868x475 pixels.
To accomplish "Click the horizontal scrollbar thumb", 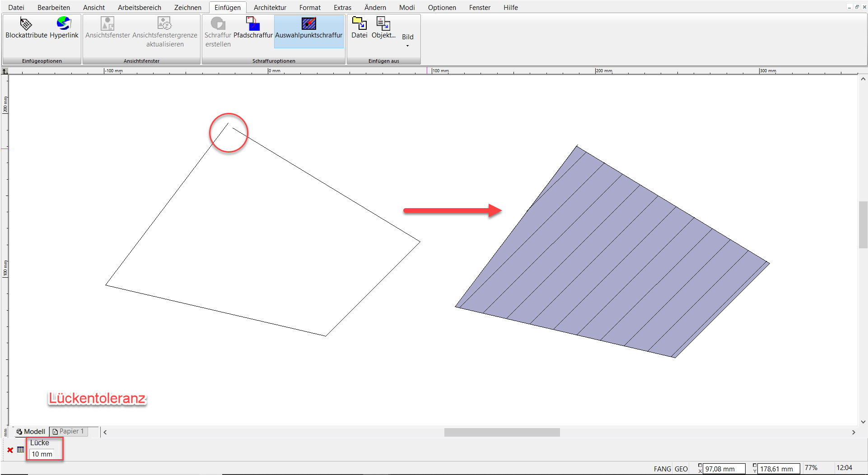I will pos(502,432).
